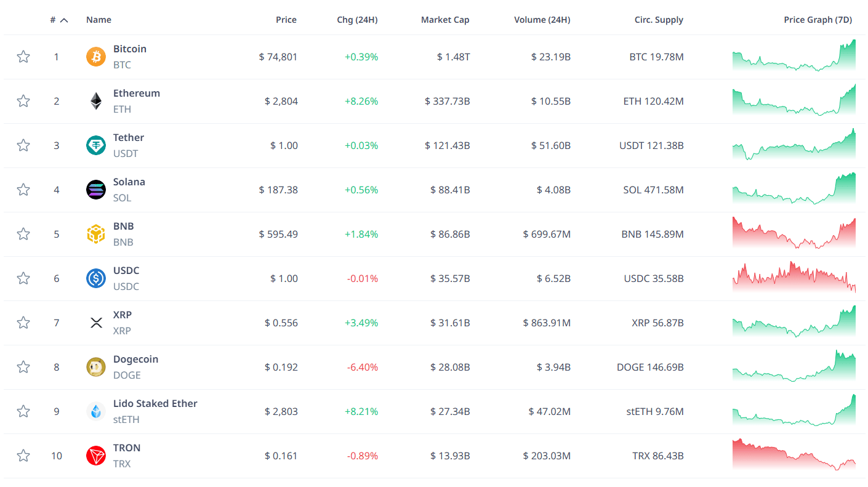Open the Lido Staked Ether link
The width and height of the screenshot is (868, 487).
[x=155, y=403]
